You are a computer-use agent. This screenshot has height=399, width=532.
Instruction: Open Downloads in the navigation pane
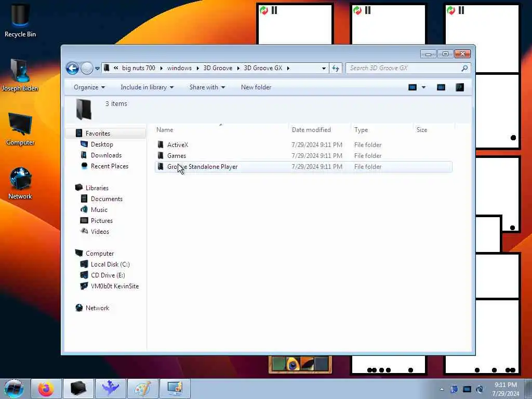[106, 155]
